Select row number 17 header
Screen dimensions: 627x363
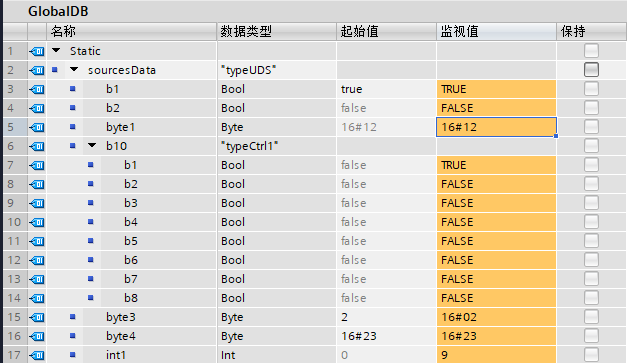[15, 355]
